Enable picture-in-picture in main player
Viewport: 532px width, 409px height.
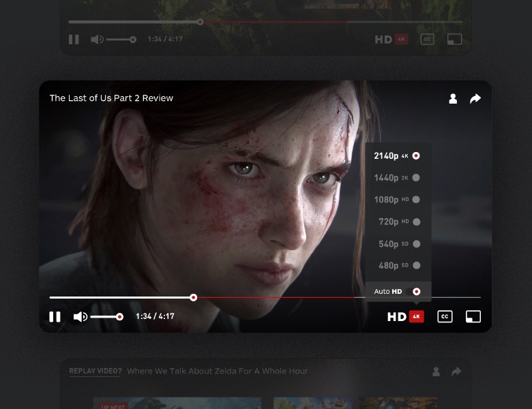(473, 317)
